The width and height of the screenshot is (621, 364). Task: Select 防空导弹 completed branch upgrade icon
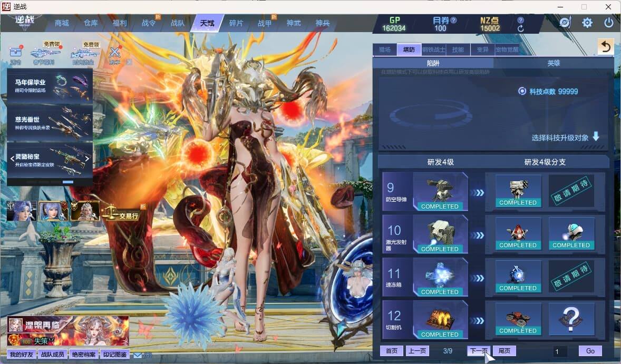point(518,191)
